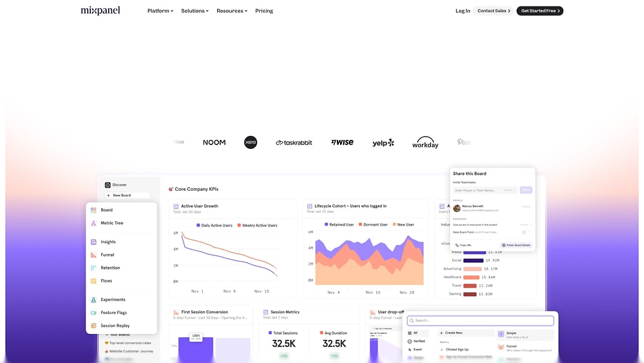644x363 pixels.
Task: Click the magnifier icon in the search box
Action: (412, 320)
